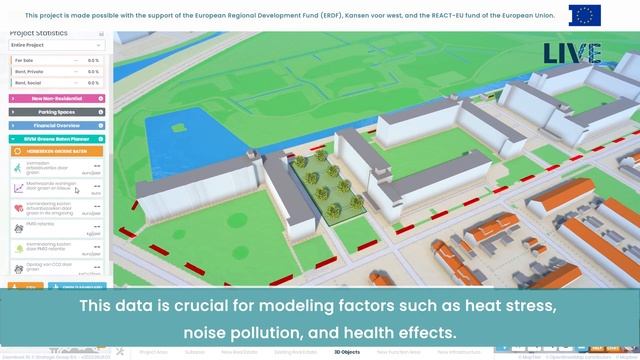Switch to the New Function Area tab
Viewport: 640px width, 360px height.
click(398, 352)
